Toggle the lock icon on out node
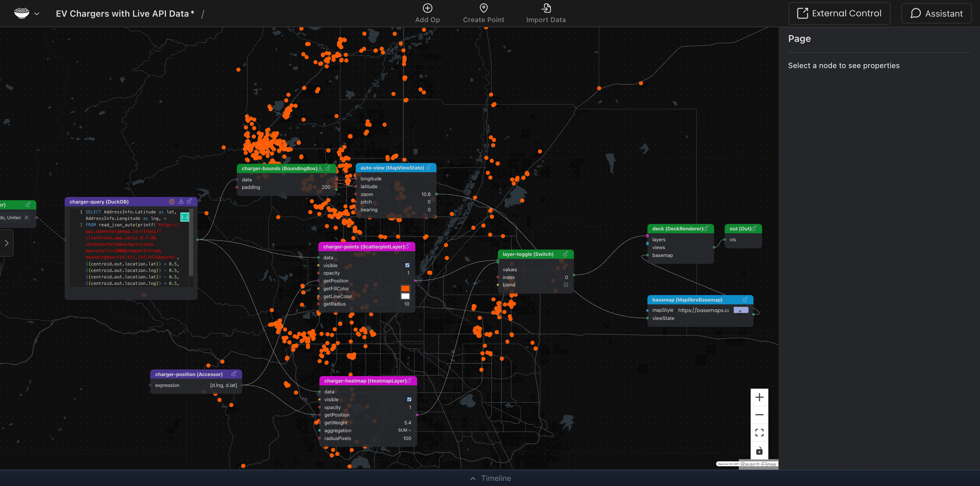 tap(754, 228)
